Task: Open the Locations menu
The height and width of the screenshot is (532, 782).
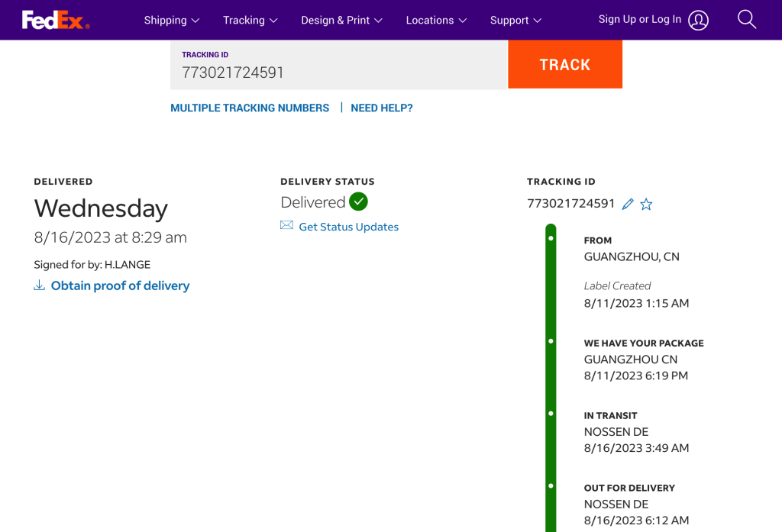Action: (x=436, y=21)
